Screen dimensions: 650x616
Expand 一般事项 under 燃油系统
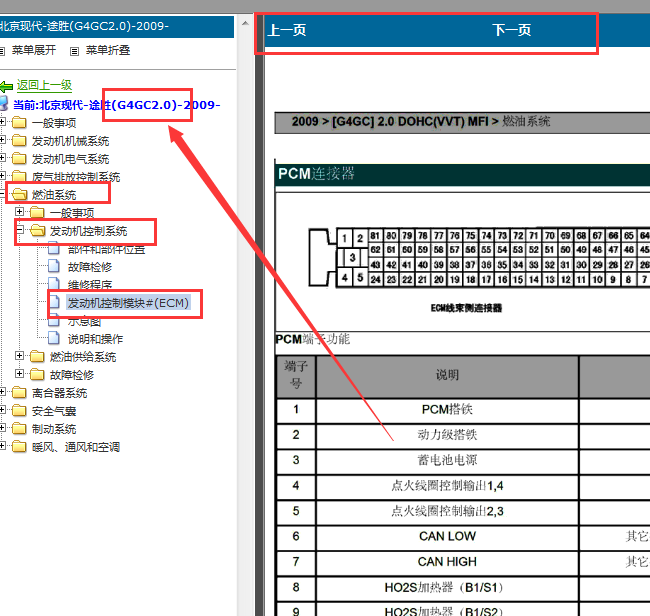[x=19, y=211]
